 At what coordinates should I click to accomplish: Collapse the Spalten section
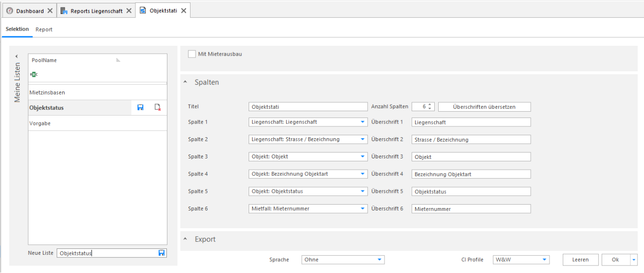click(x=185, y=83)
